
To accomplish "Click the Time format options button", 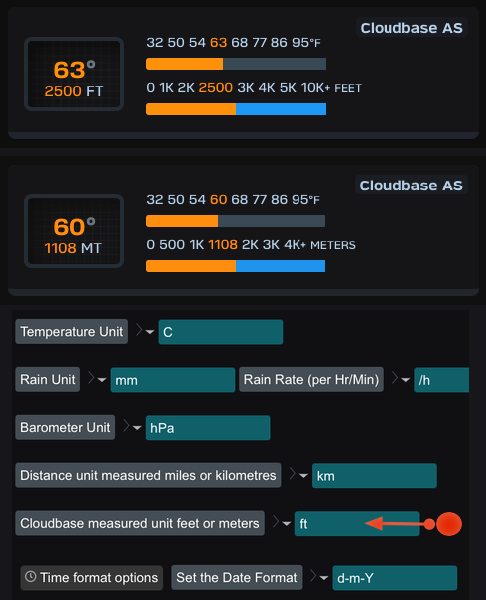I will pos(91,577).
